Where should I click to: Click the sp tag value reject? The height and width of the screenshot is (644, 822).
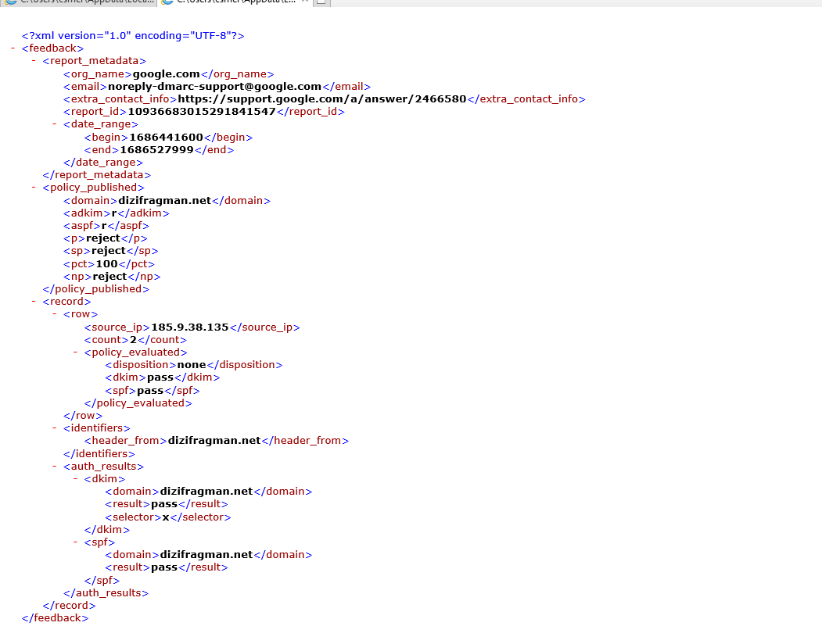tap(109, 251)
